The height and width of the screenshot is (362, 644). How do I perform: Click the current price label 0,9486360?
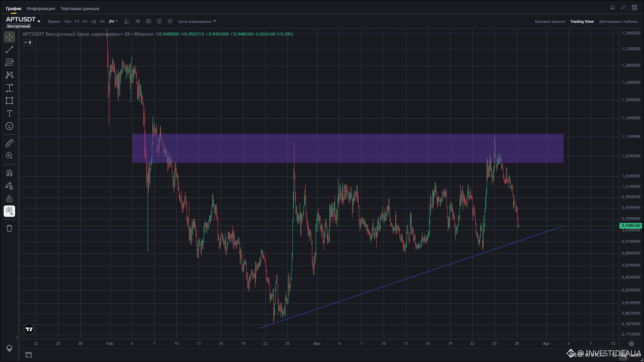tap(631, 226)
